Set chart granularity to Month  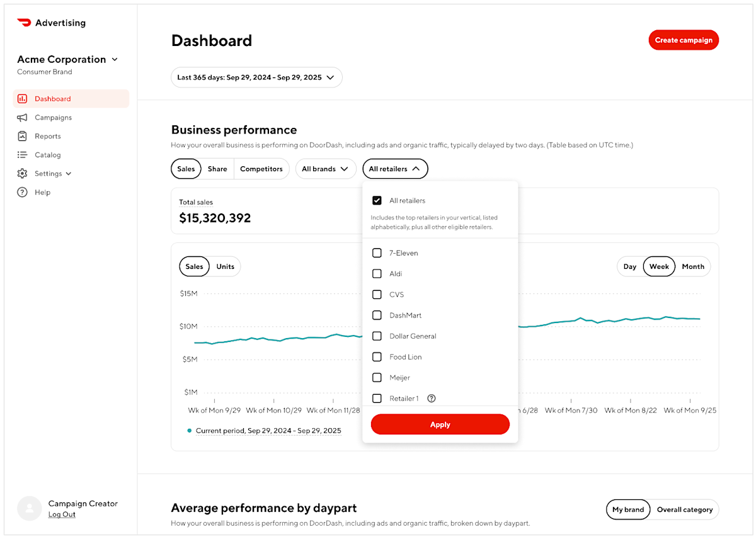coord(693,266)
